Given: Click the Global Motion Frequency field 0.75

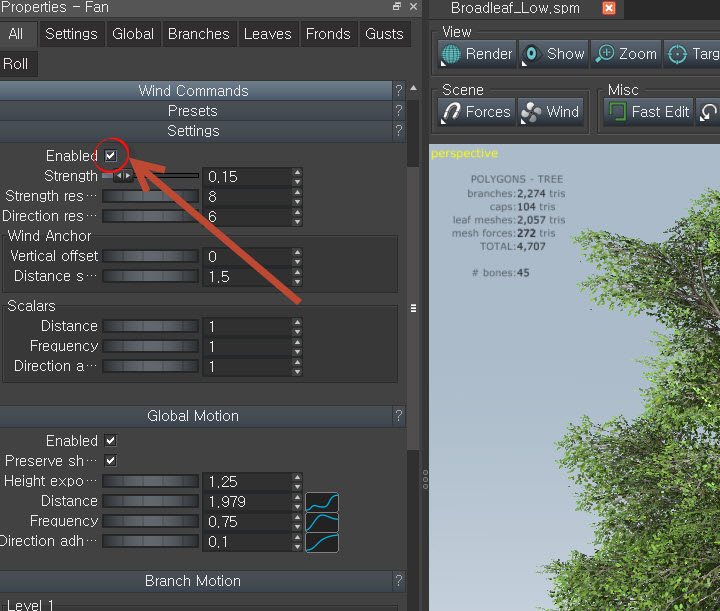Looking at the screenshot, I should (x=247, y=522).
